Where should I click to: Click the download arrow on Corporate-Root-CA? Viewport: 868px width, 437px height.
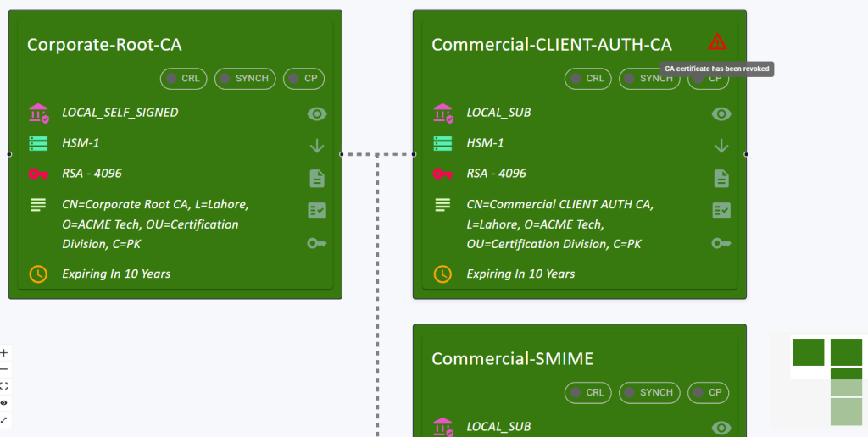317,146
